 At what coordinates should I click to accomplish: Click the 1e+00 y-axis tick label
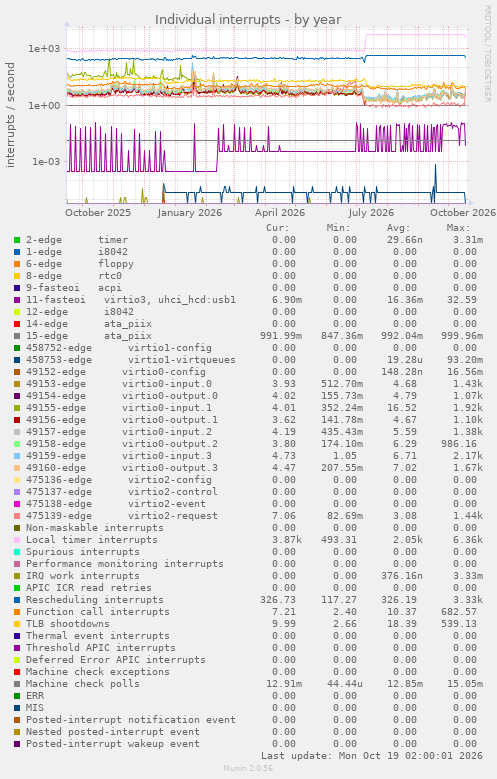(44, 105)
